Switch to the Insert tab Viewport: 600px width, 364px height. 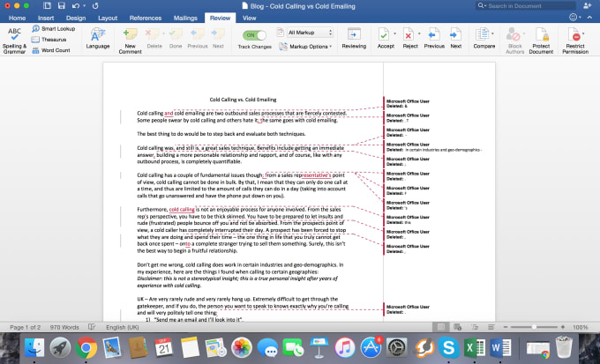[46, 18]
